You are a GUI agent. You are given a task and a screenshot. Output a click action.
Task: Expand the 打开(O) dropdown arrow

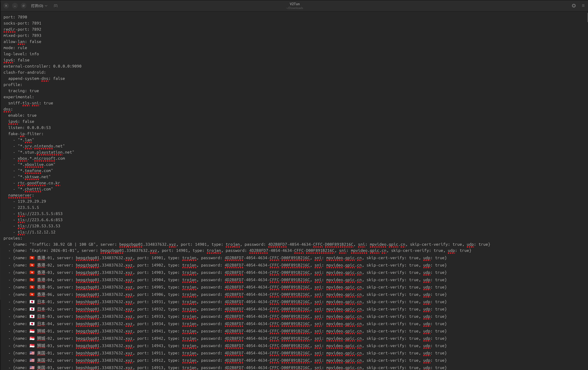[x=46, y=6]
